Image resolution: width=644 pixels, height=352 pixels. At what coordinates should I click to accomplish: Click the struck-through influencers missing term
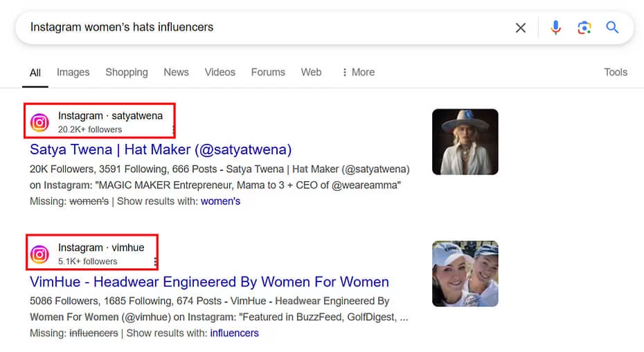pos(93,333)
